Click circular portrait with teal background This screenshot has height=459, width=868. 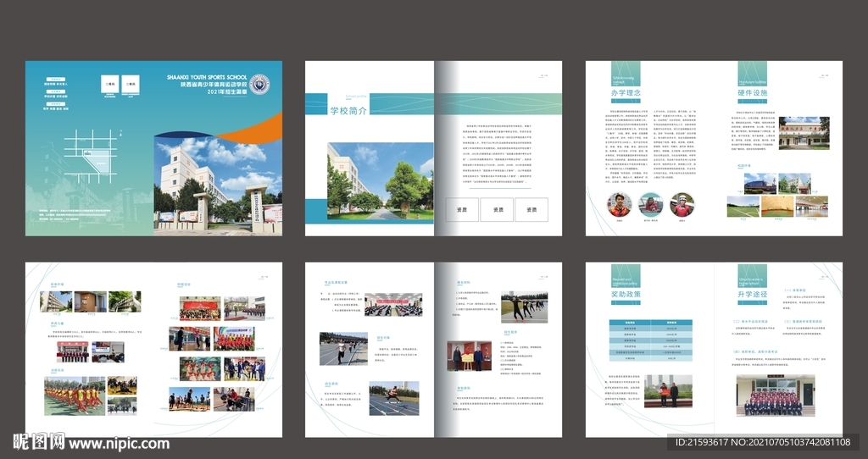click(650, 205)
